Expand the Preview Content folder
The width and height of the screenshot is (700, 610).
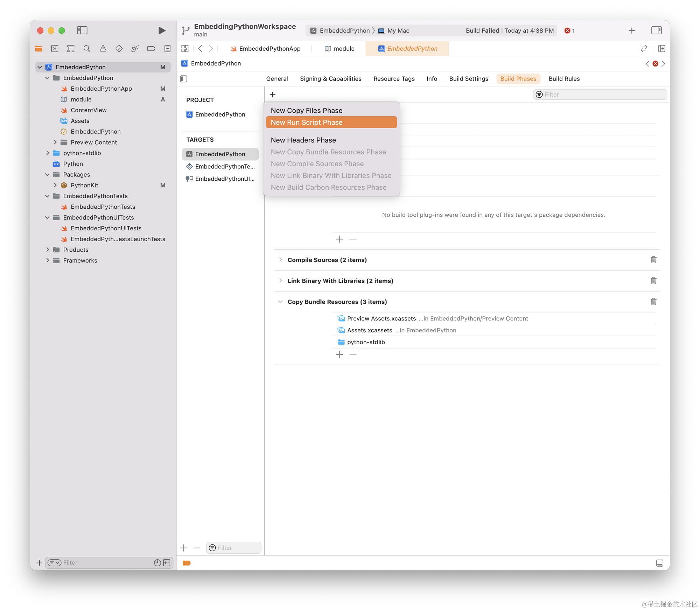tap(55, 143)
